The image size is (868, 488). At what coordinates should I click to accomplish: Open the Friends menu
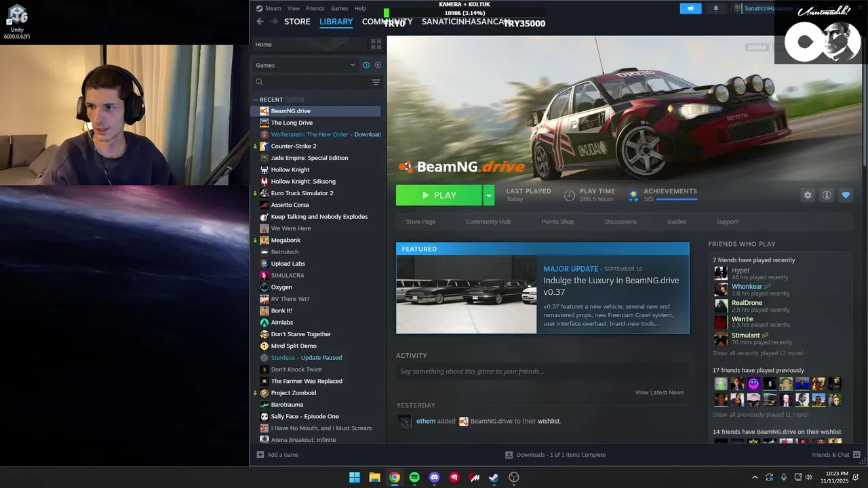coord(315,8)
